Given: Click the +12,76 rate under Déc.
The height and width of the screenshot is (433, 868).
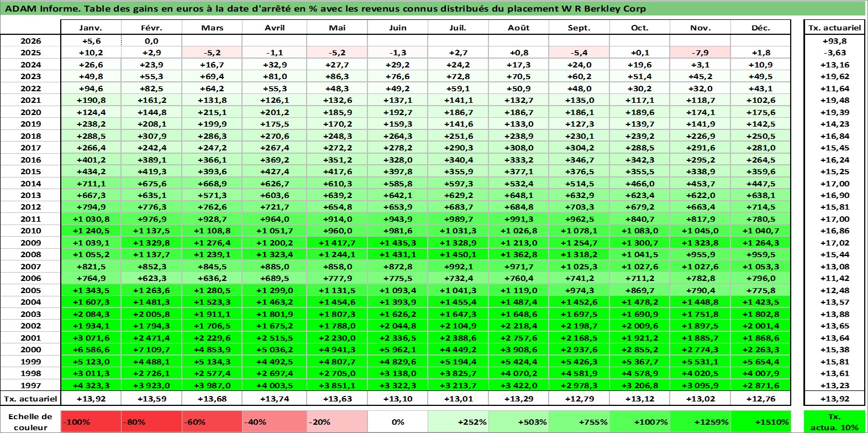Looking at the screenshot, I should [x=761, y=399].
